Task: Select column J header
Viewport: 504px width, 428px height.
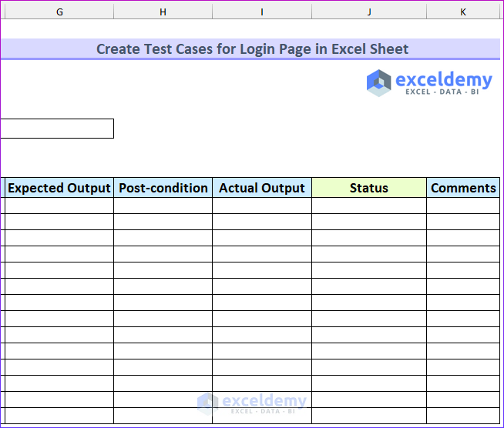Action: pos(369,12)
